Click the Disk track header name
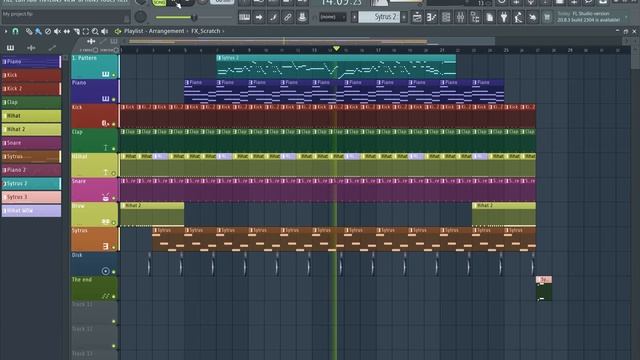This screenshot has height=360, width=640. coord(77,255)
